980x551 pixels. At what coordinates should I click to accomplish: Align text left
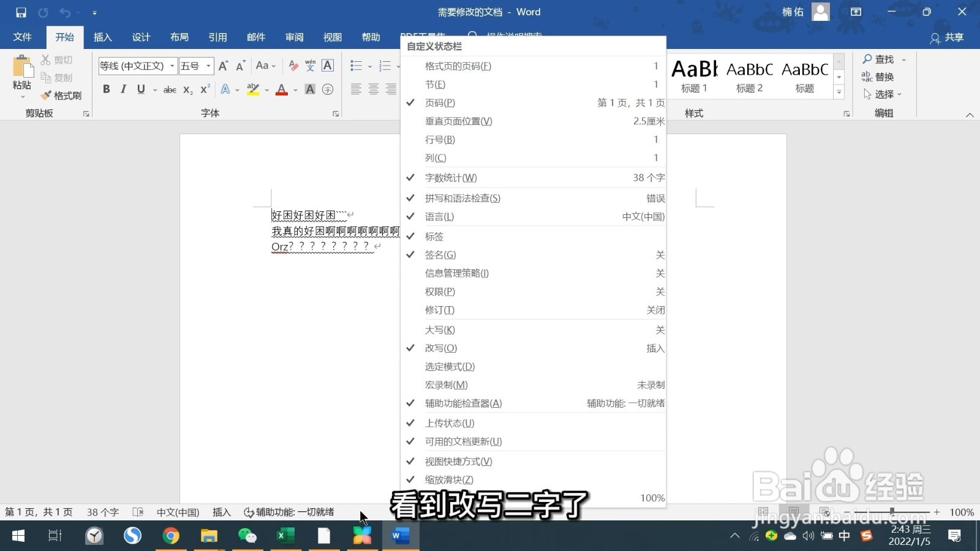pyautogui.click(x=356, y=89)
